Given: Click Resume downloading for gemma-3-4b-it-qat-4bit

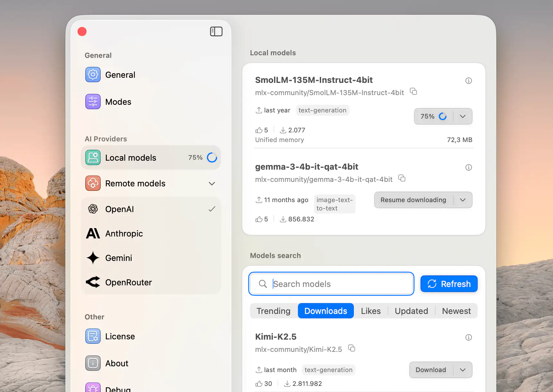Looking at the screenshot, I should (413, 200).
